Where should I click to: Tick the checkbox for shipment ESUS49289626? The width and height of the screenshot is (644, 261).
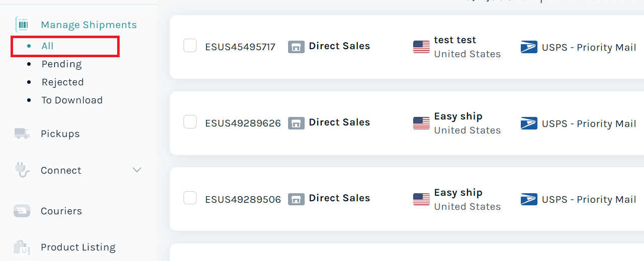(190, 122)
